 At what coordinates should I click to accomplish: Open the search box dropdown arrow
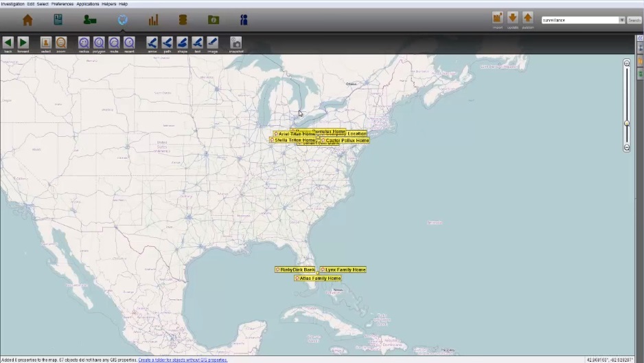[622, 20]
